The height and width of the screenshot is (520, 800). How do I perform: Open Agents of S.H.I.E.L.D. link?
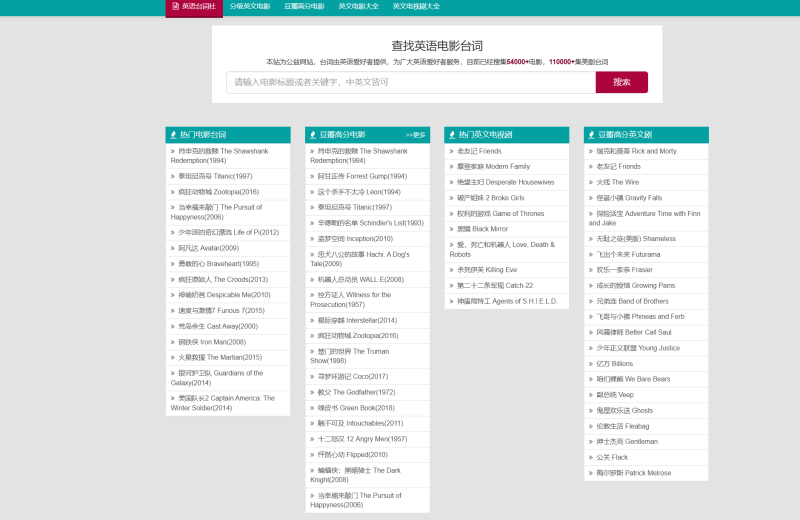[507, 302]
